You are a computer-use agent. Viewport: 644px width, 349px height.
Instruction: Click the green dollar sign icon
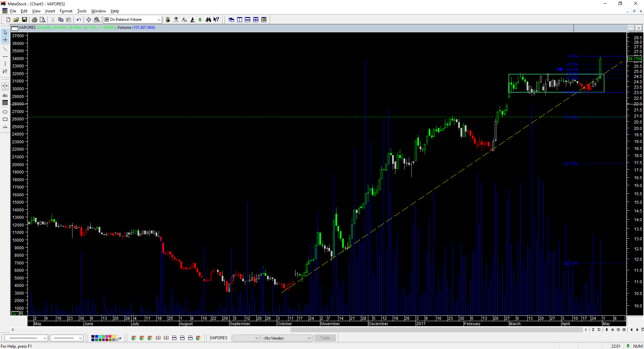(200, 20)
